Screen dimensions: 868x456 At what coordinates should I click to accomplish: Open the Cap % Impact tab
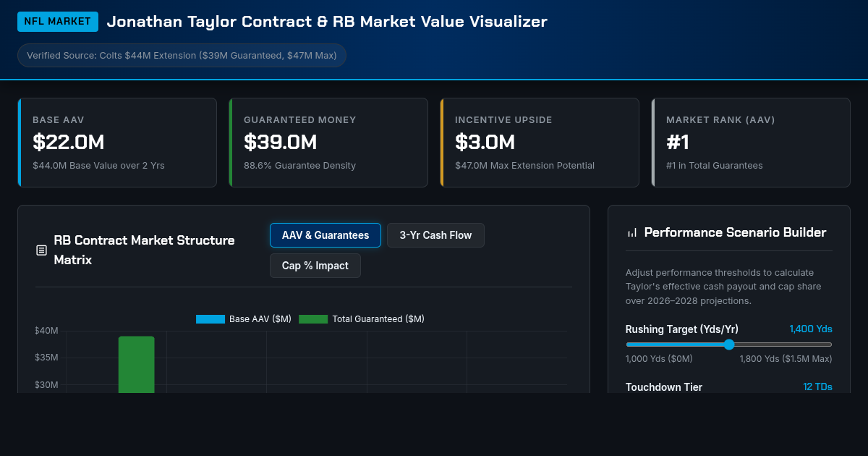tap(315, 266)
